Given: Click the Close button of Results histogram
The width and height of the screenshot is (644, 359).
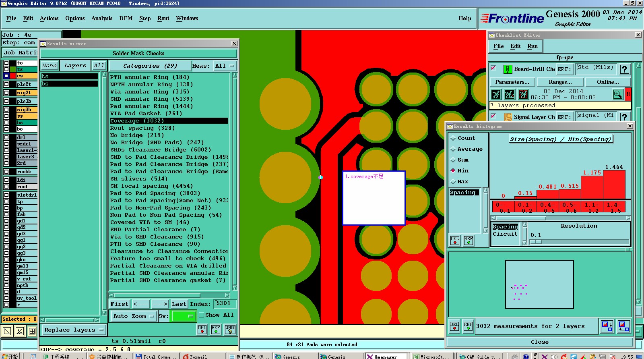Looking at the screenshot, I should (539, 342).
